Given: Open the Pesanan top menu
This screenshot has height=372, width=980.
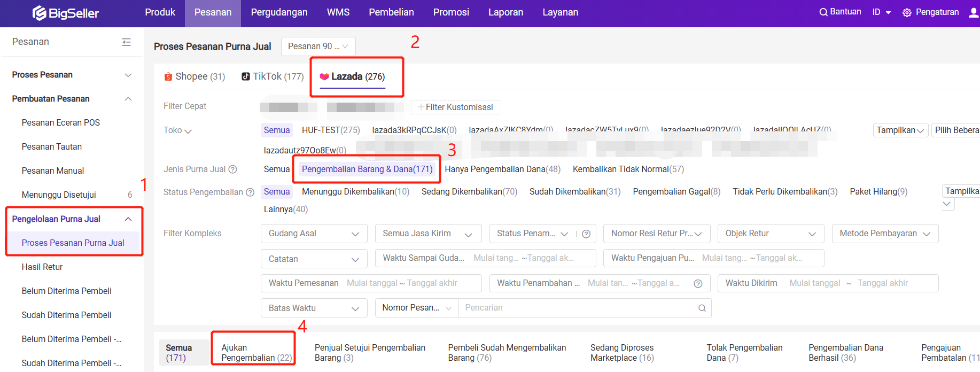Looking at the screenshot, I should tap(213, 12).
